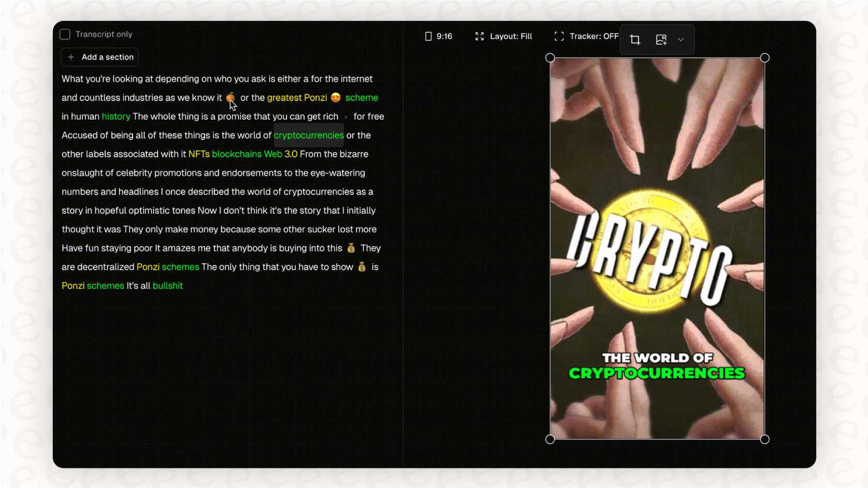The height and width of the screenshot is (488, 868).
Task: Toggle the 'Transcript only' checkbox
Action: click(x=65, y=34)
